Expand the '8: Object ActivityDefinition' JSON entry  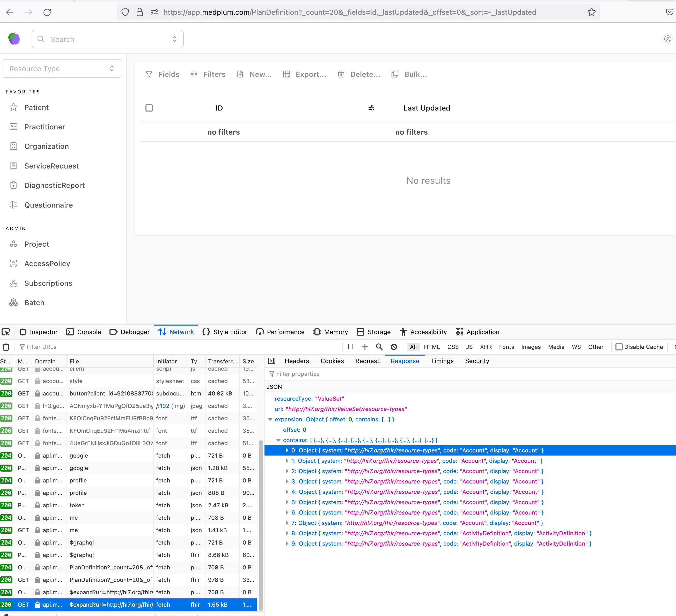click(x=287, y=533)
